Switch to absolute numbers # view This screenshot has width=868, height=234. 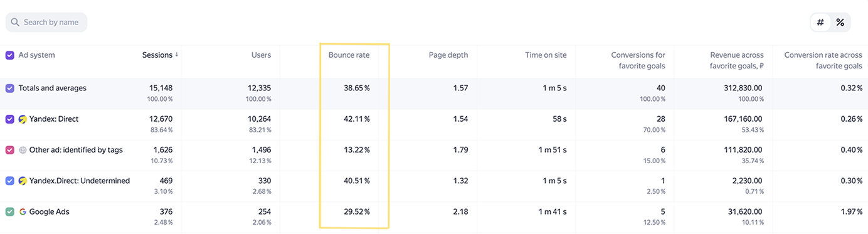coord(820,23)
